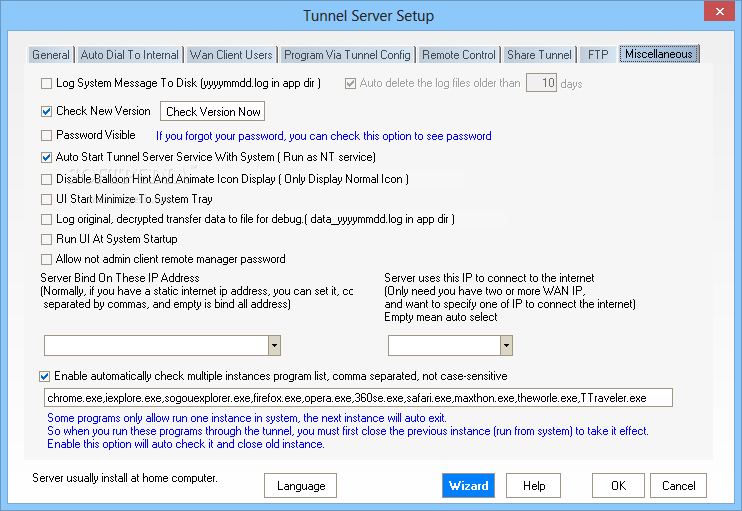
Task: Tick the Run UI At System Startup checkbox
Action: tap(47, 239)
